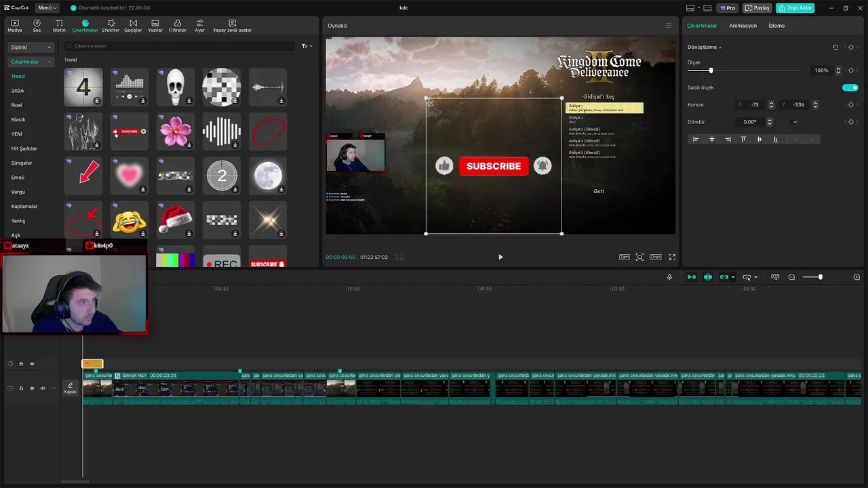Toggle the Sabit ölçek switch
Image resolution: width=868 pixels, height=488 pixels.
pyautogui.click(x=850, y=87)
